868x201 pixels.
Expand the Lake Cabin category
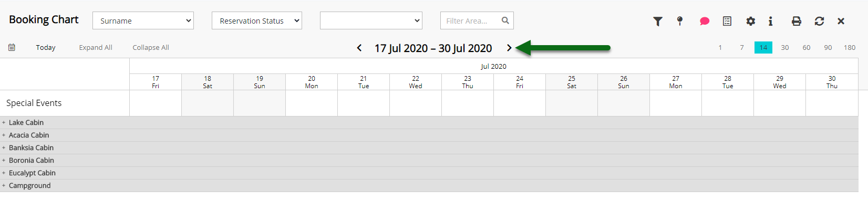(4, 122)
